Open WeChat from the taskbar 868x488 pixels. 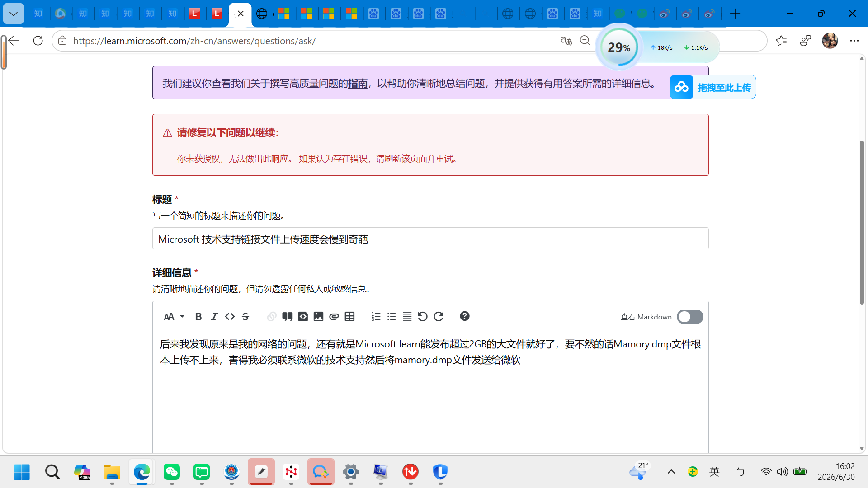coord(172,472)
